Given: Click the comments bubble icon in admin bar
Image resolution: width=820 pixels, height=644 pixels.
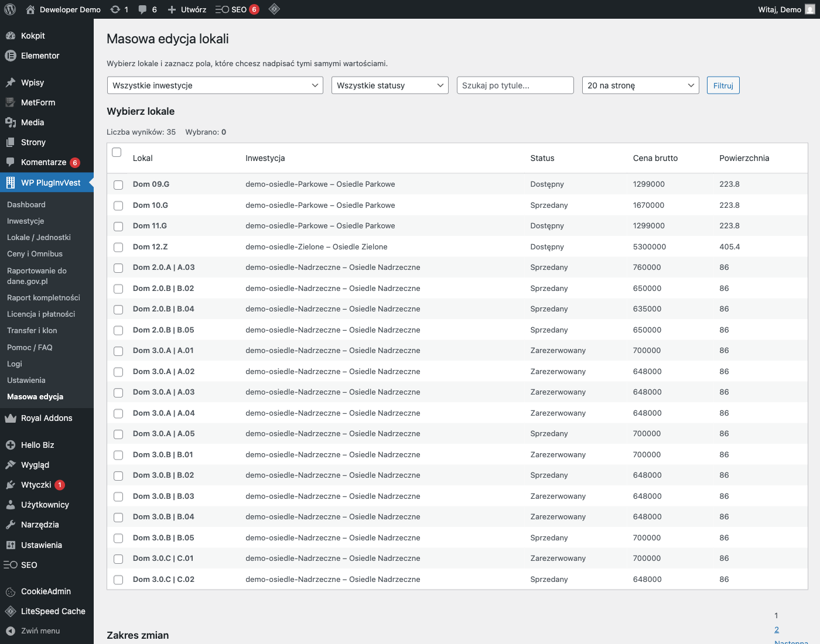Looking at the screenshot, I should (142, 9).
